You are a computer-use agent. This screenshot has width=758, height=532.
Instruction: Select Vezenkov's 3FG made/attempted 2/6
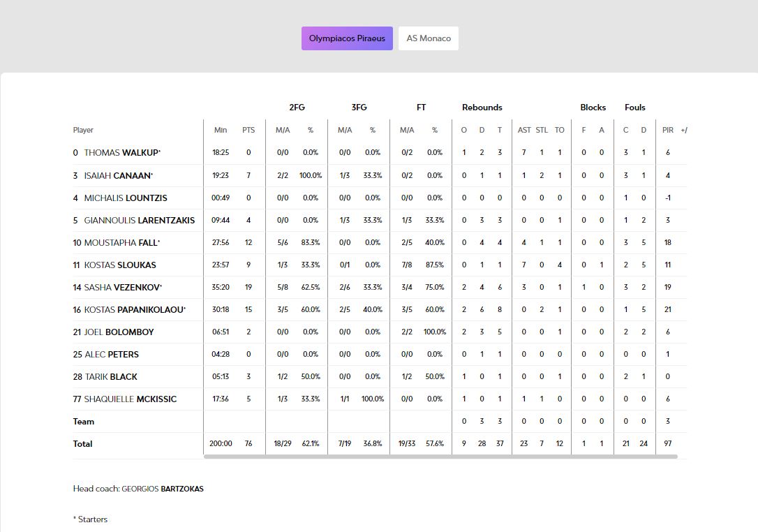(345, 287)
